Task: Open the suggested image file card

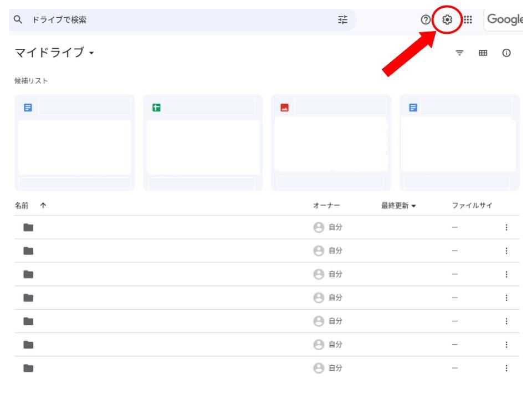Action: click(x=331, y=143)
